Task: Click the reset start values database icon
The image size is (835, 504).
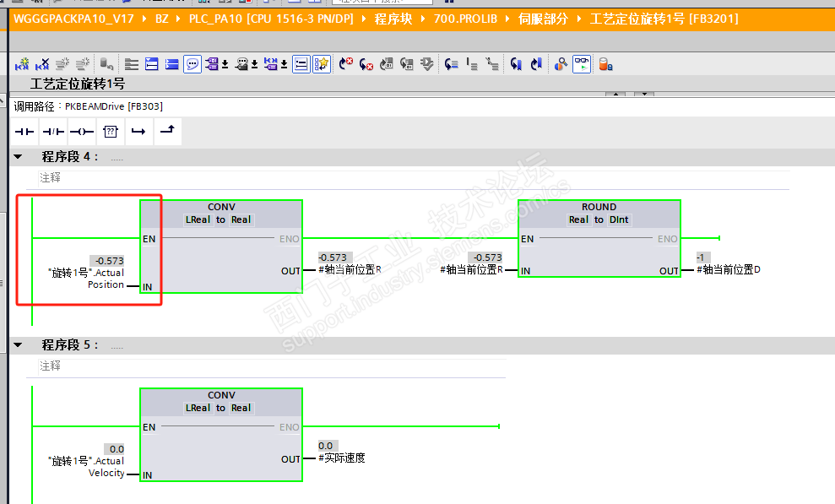Action: (x=107, y=64)
